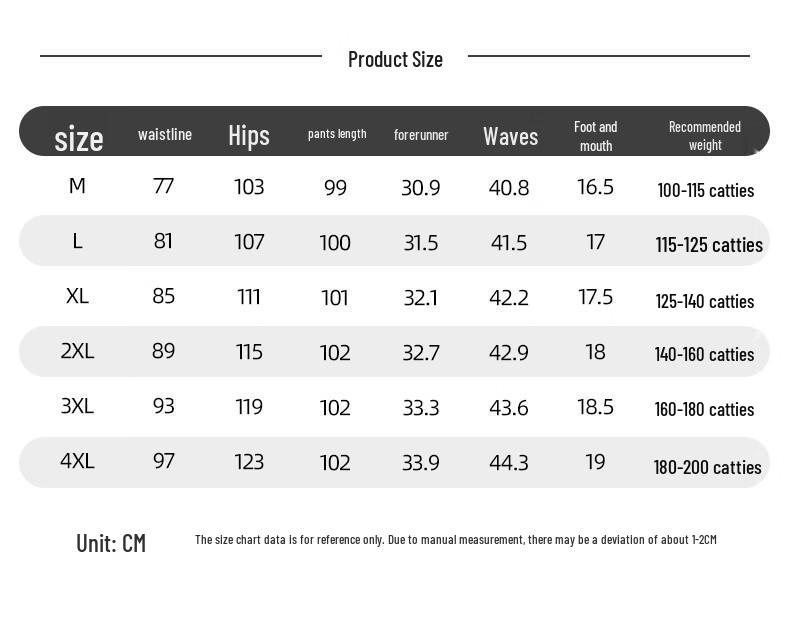Select the pants length header
This screenshot has width=790, height=623.
(337, 134)
